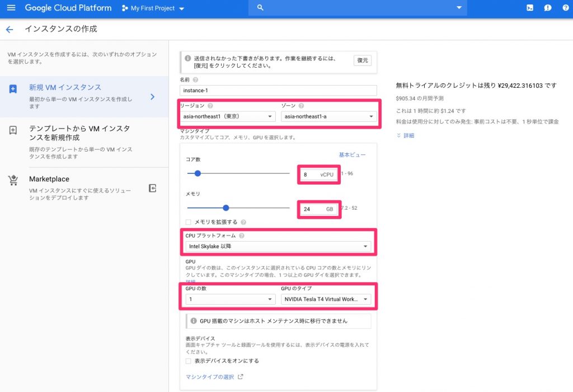Open the hamburger navigation menu
573x392 pixels.
(11, 8)
